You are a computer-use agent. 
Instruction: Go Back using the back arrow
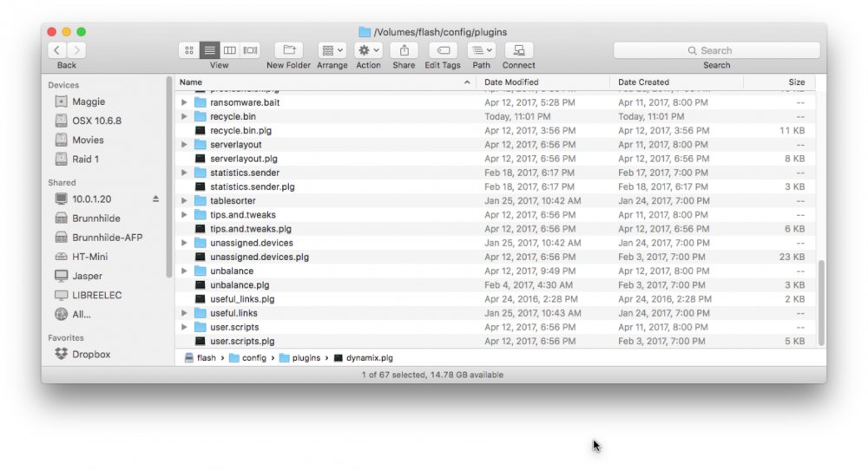[57, 50]
